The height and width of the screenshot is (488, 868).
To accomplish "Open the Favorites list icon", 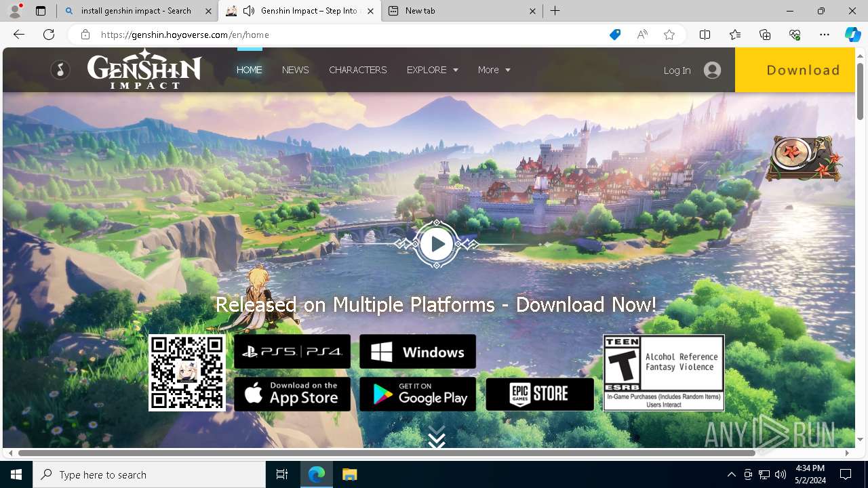I will pos(735,35).
